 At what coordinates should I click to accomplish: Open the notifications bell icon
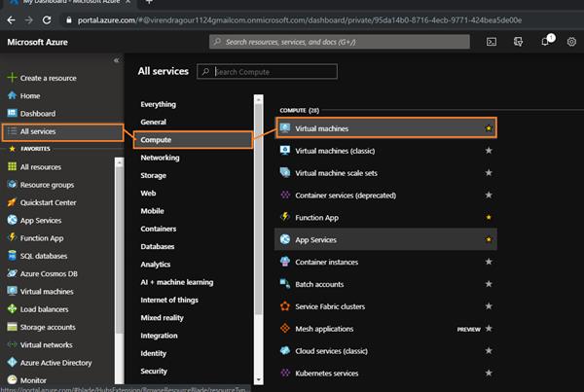(x=546, y=43)
